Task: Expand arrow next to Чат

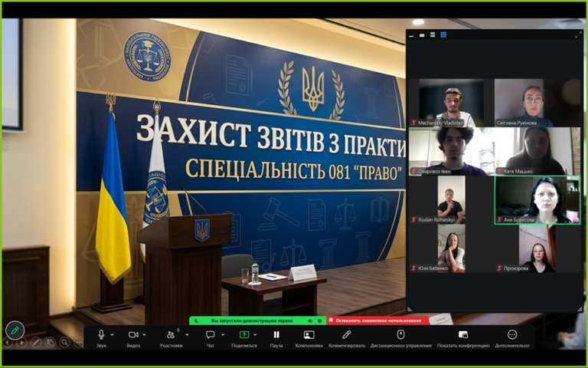Action: click(x=223, y=334)
